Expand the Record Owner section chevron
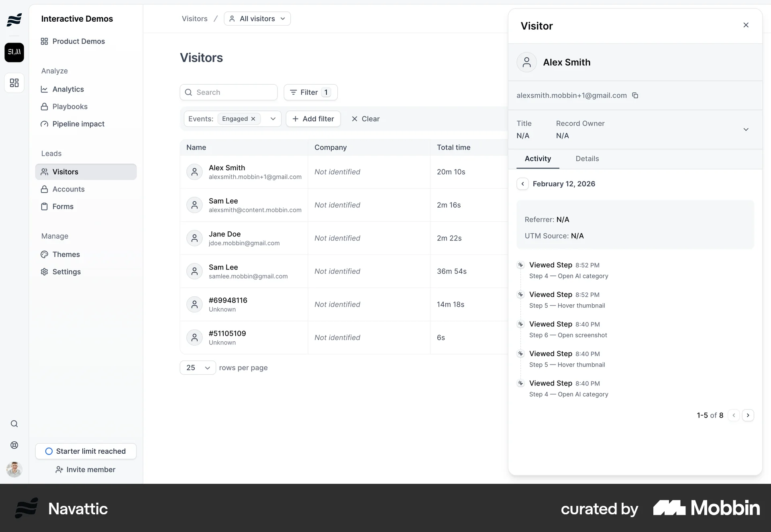This screenshot has height=532, width=771. point(746,129)
